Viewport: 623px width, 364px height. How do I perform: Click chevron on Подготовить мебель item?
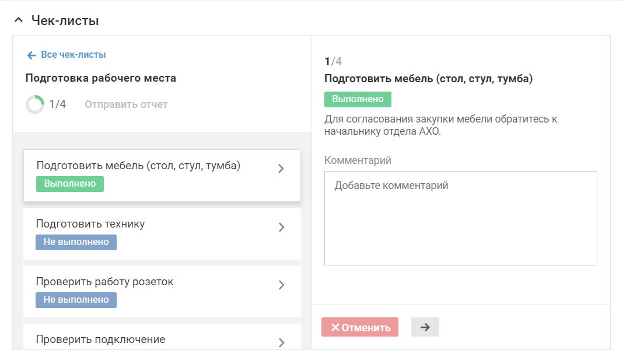point(281,169)
